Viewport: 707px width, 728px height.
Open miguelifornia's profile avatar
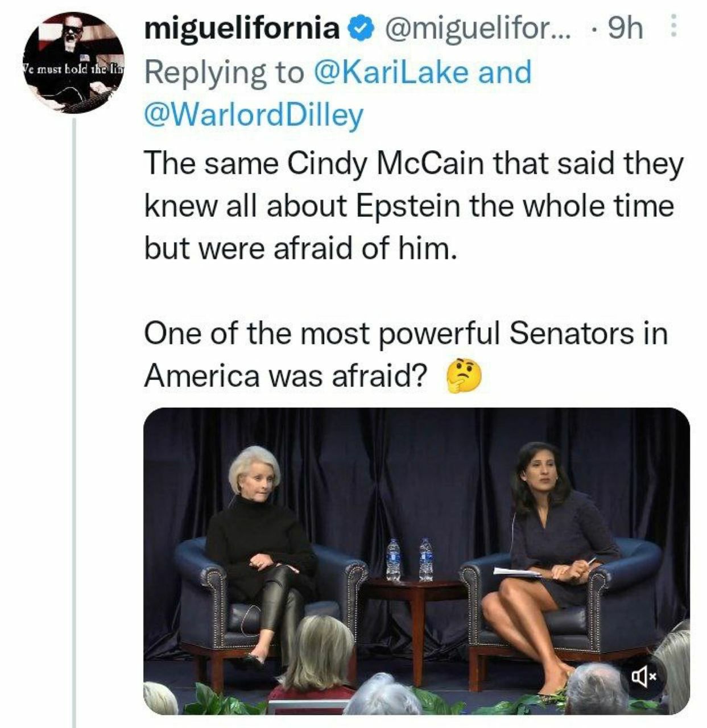point(74,63)
